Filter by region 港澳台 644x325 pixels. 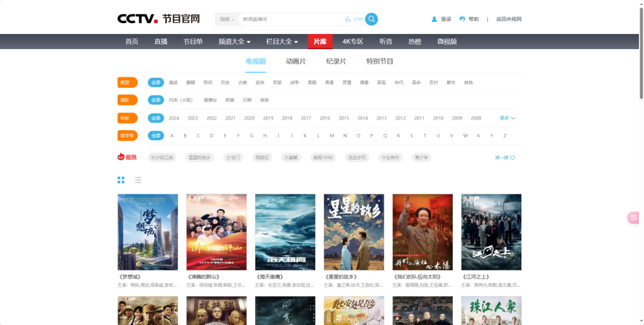[x=210, y=100]
